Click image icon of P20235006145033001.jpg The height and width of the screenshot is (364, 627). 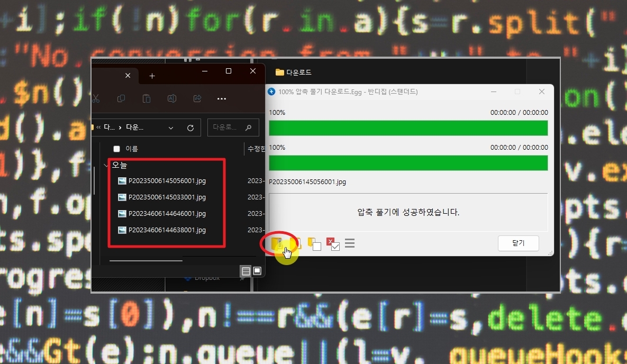point(122,197)
